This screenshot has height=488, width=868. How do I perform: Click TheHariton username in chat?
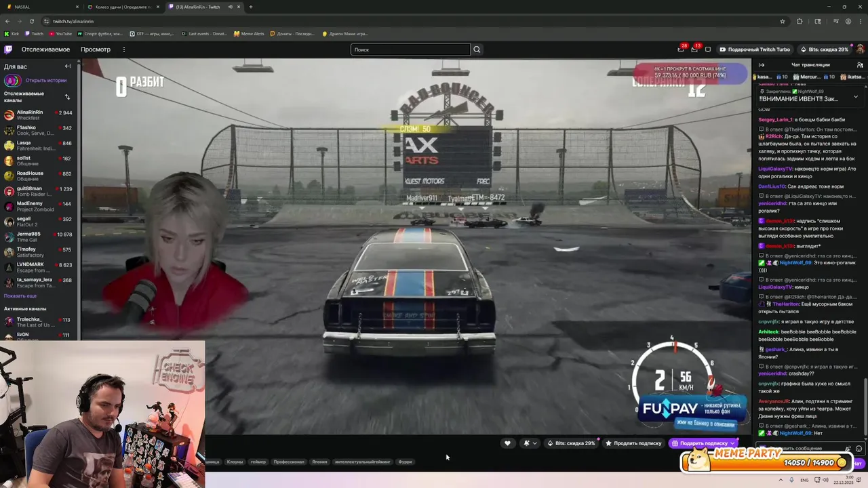click(787, 304)
